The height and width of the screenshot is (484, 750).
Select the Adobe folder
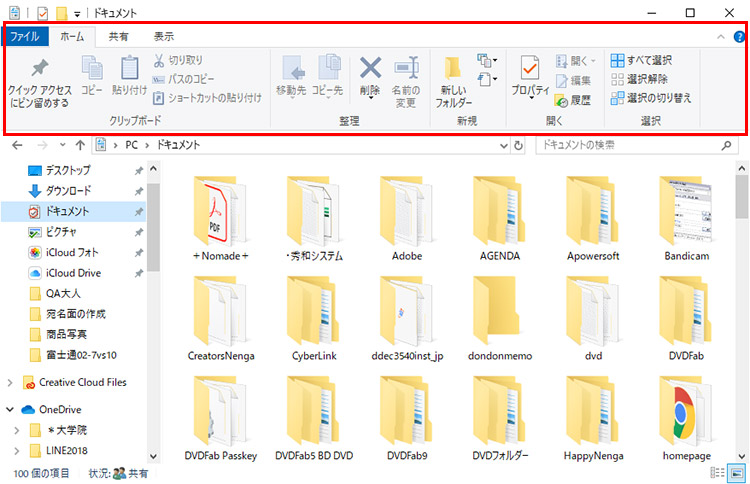(407, 219)
